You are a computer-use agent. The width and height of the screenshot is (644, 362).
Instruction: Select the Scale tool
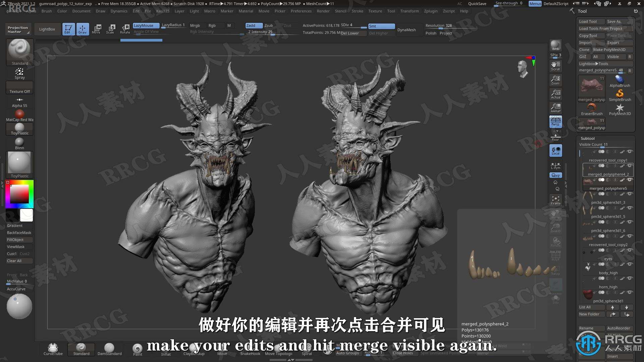(110, 29)
